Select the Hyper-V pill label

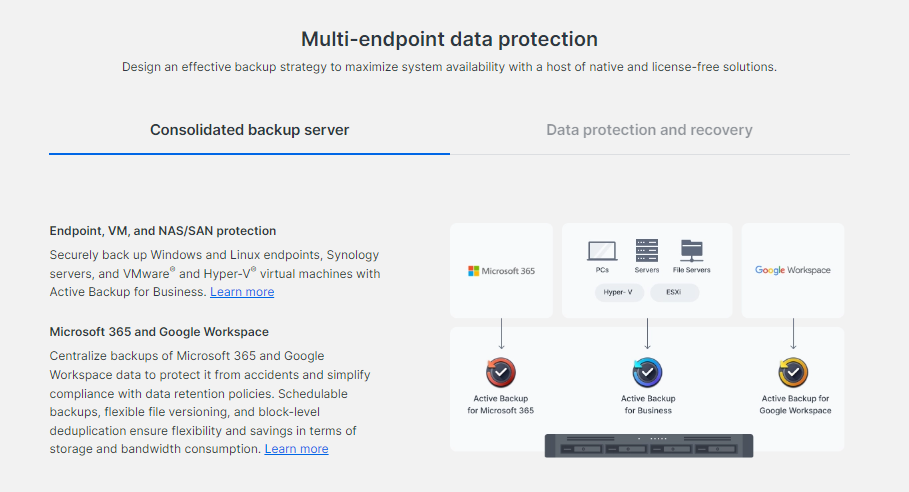tap(619, 292)
